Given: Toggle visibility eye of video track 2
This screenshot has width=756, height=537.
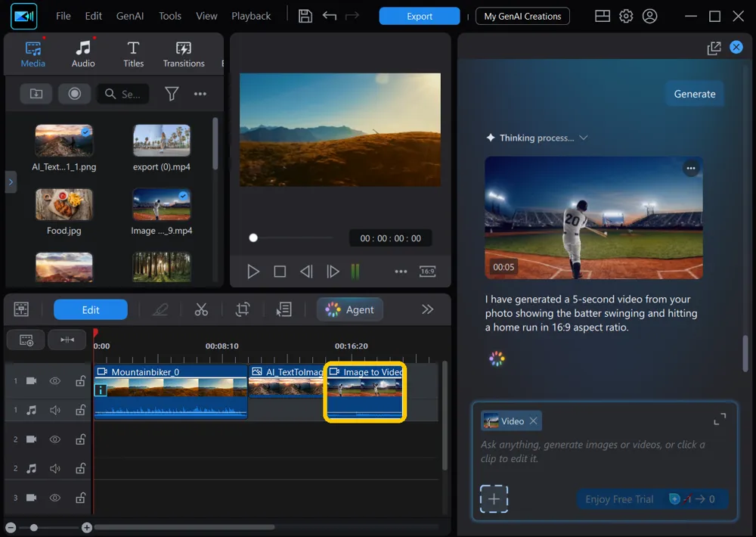Looking at the screenshot, I should coord(55,439).
